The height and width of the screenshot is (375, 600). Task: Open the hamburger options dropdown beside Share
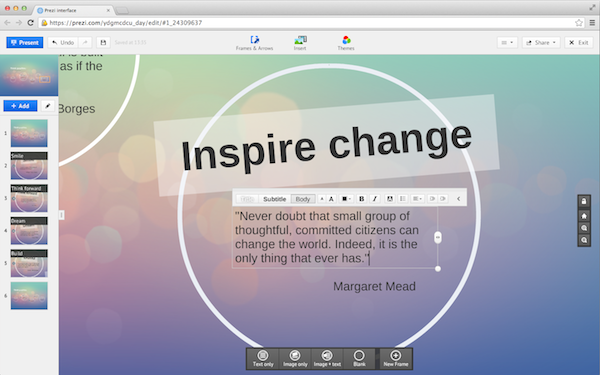(507, 42)
